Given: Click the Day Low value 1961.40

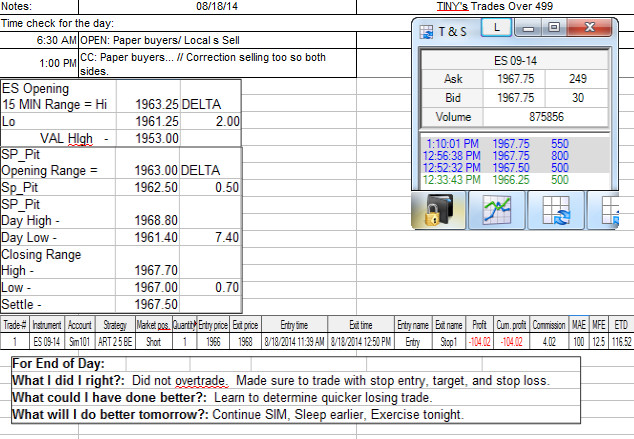Looking at the screenshot, I should tap(148, 237).
